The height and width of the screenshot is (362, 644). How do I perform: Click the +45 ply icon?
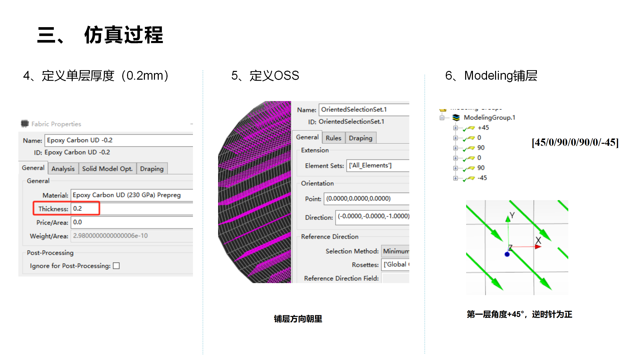coord(469,128)
